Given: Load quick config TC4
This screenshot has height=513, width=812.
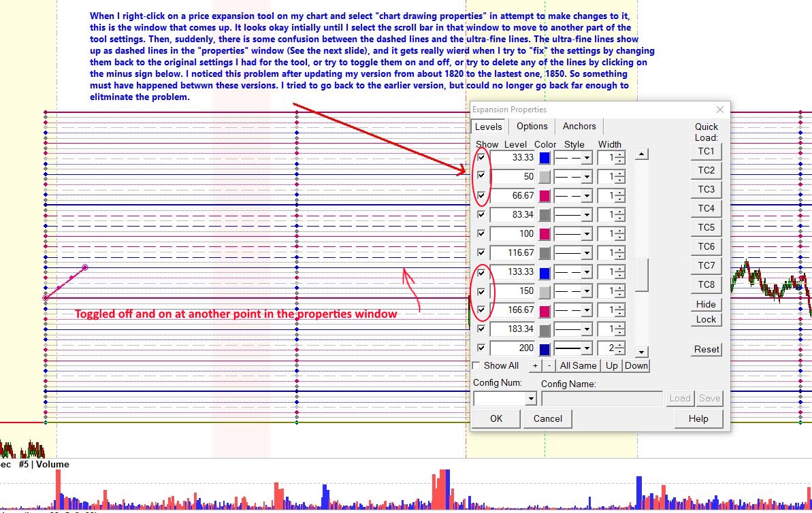Looking at the screenshot, I should tap(706, 208).
